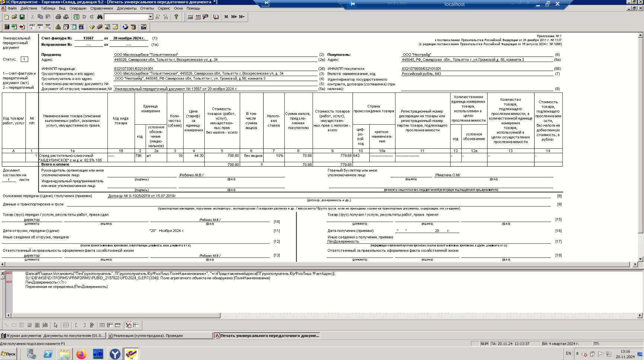
Task: Click the undo arrow toolbar icon
Action: pos(84,17)
